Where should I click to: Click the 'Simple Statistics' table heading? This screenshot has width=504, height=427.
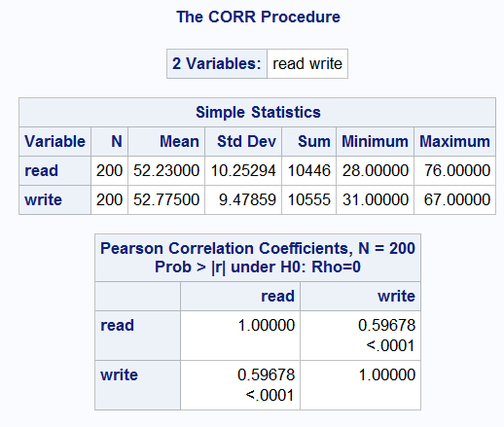[x=258, y=112]
